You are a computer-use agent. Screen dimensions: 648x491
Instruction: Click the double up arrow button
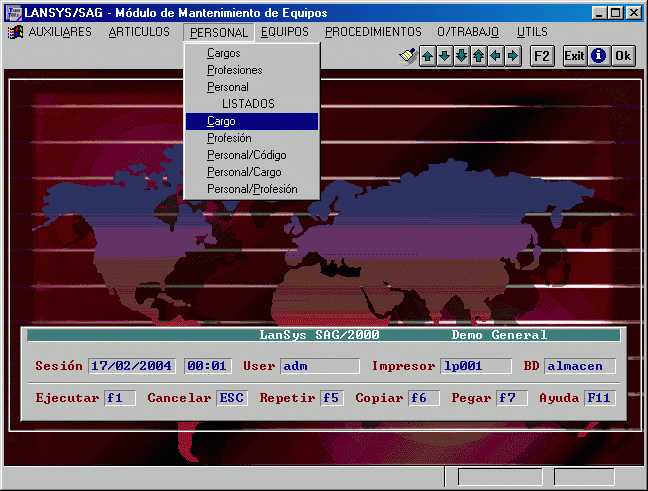pyautogui.click(x=479, y=56)
